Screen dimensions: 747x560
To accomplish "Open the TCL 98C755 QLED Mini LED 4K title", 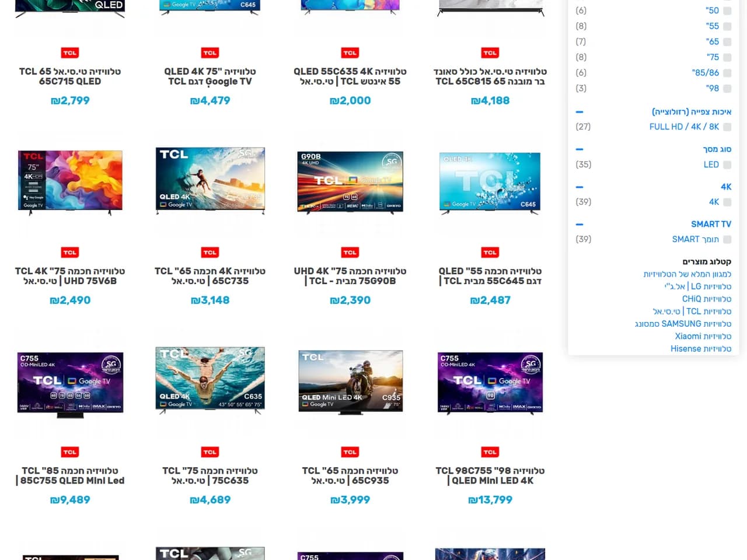I will tap(490, 475).
